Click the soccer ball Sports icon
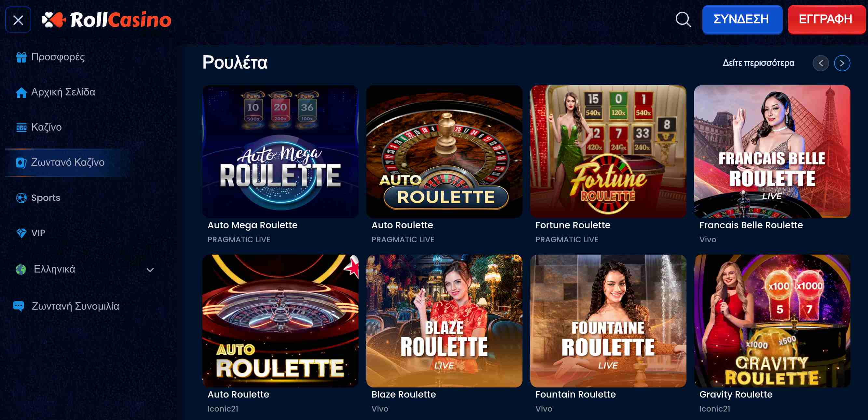 21,198
